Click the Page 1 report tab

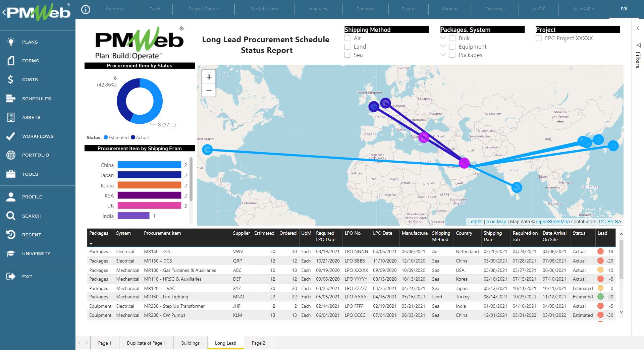105,343
